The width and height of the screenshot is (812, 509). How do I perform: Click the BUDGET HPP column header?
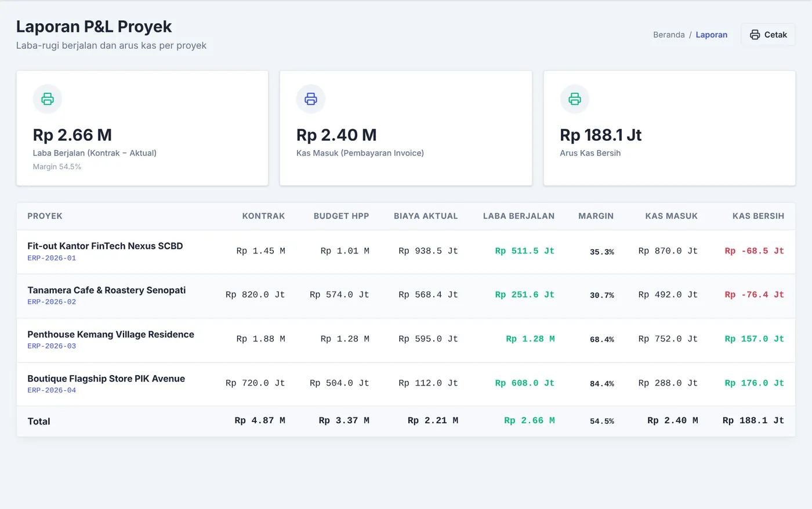click(341, 216)
